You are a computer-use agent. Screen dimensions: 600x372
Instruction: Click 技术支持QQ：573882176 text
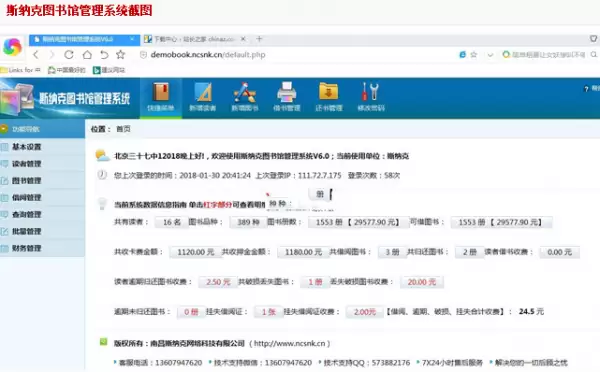pyautogui.click(x=367, y=362)
